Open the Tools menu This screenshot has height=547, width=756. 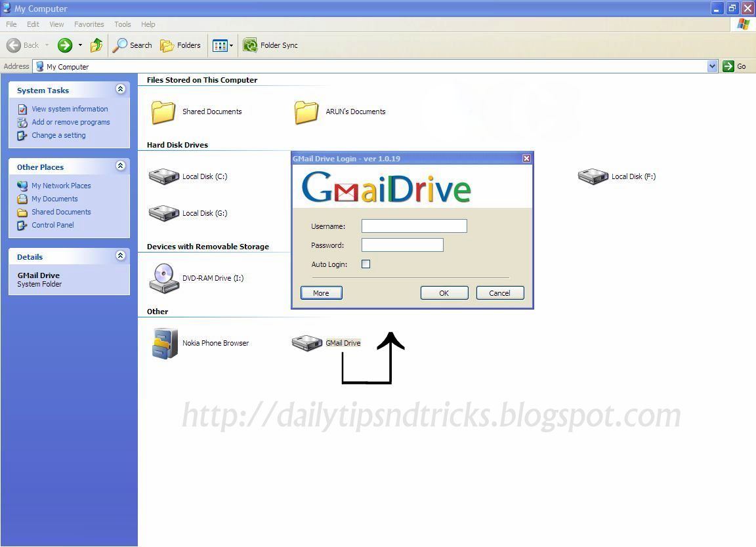123,24
